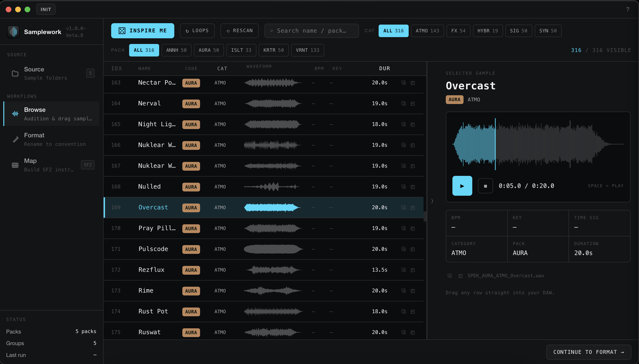
Task: Click the copy icon on Rust Pot row
Action: click(403, 311)
